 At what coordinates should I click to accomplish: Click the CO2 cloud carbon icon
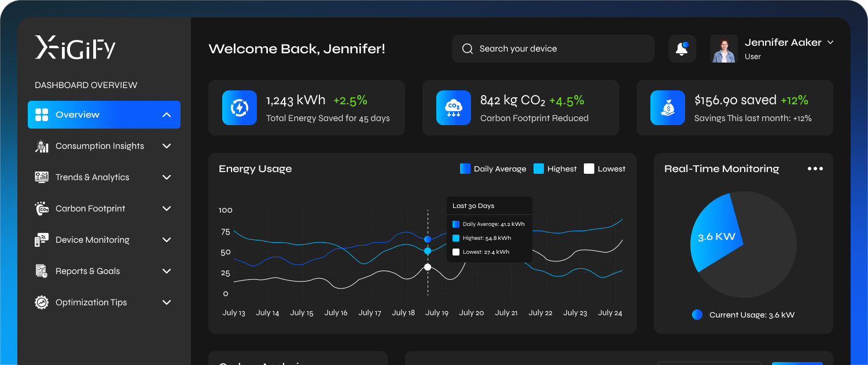(453, 108)
